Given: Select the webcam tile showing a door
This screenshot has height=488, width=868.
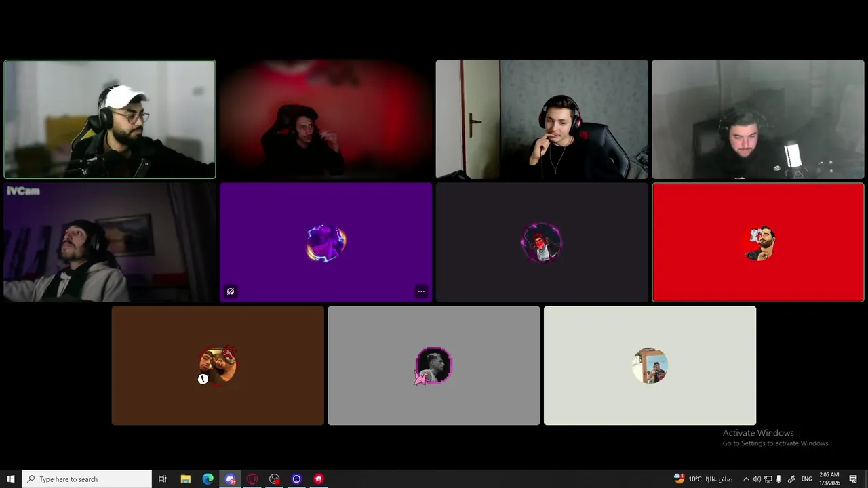Looking at the screenshot, I should point(542,119).
